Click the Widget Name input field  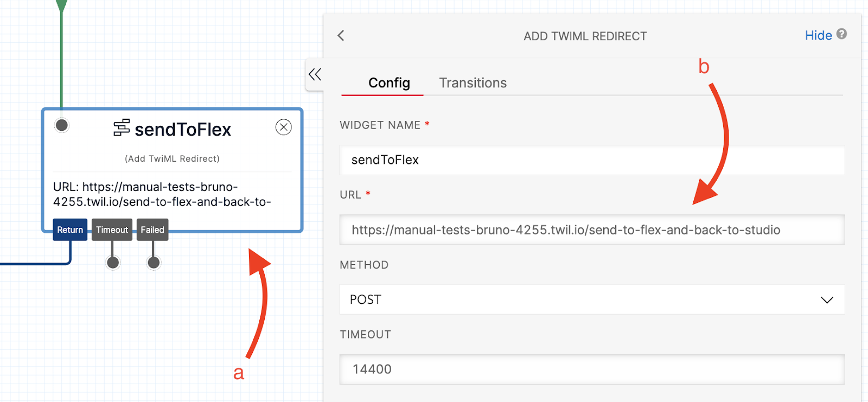(x=591, y=160)
